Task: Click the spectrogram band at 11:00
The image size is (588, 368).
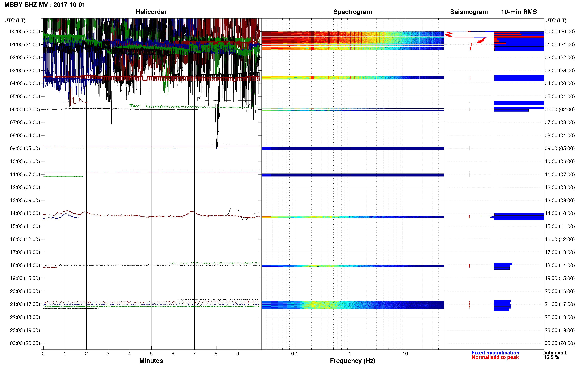Action: click(353, 175)
